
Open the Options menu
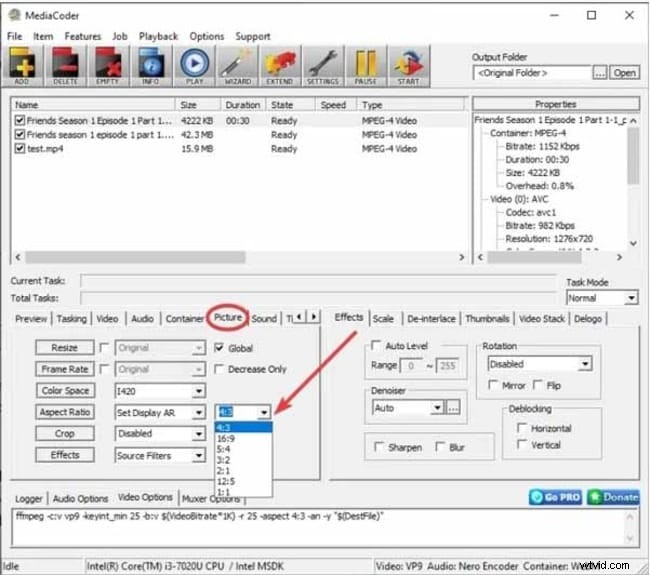point(206,36)
